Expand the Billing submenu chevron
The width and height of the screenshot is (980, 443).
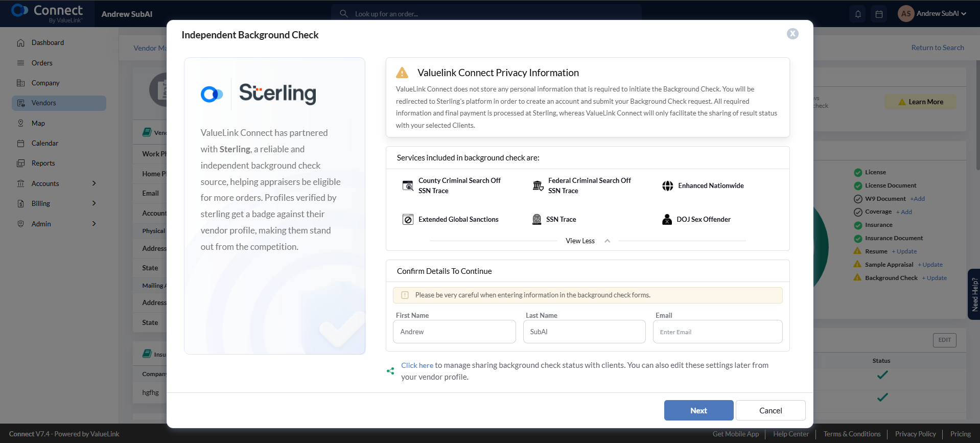point(94,203)
